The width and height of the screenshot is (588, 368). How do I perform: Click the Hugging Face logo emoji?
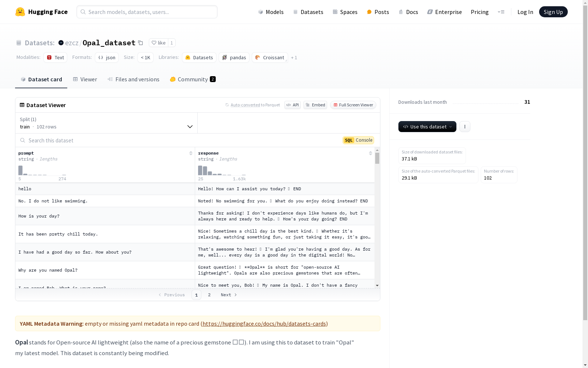coord(20,12)
